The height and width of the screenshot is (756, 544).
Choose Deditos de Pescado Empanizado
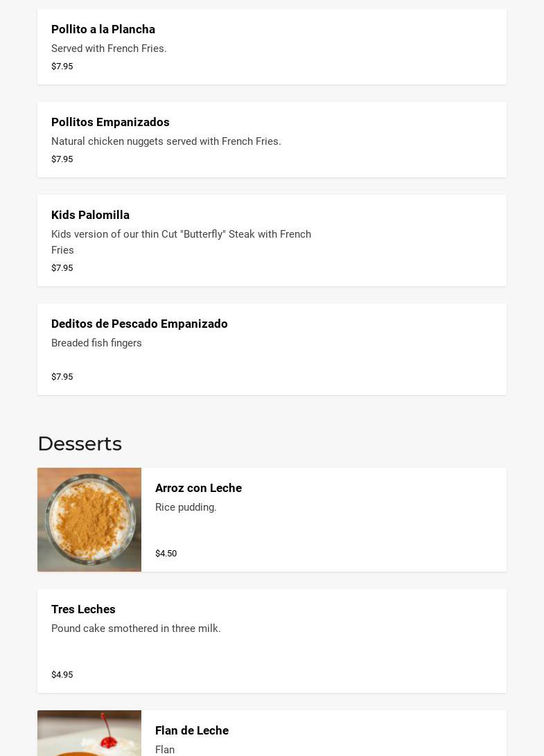coord(139,324)
